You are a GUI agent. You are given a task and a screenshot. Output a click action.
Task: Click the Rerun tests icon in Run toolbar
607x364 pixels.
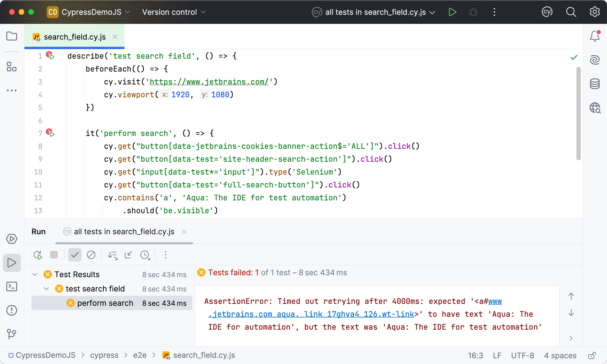coord(38,255)
